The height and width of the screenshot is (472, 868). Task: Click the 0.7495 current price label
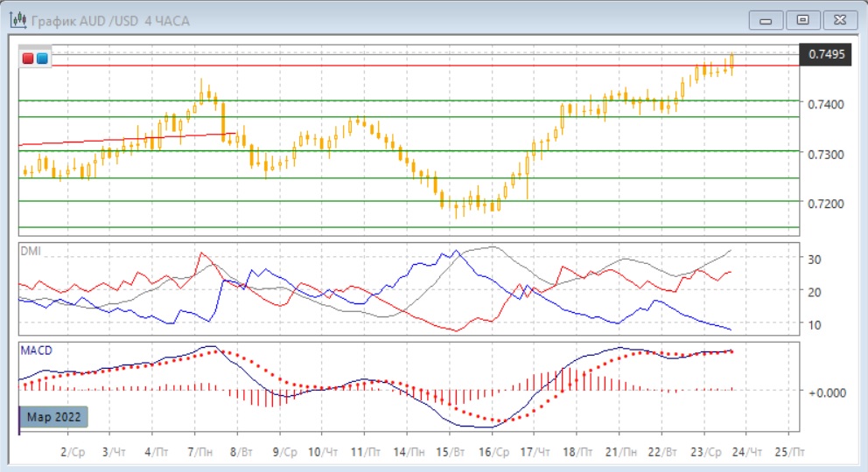pyautogui.click(x=827, y=54)
